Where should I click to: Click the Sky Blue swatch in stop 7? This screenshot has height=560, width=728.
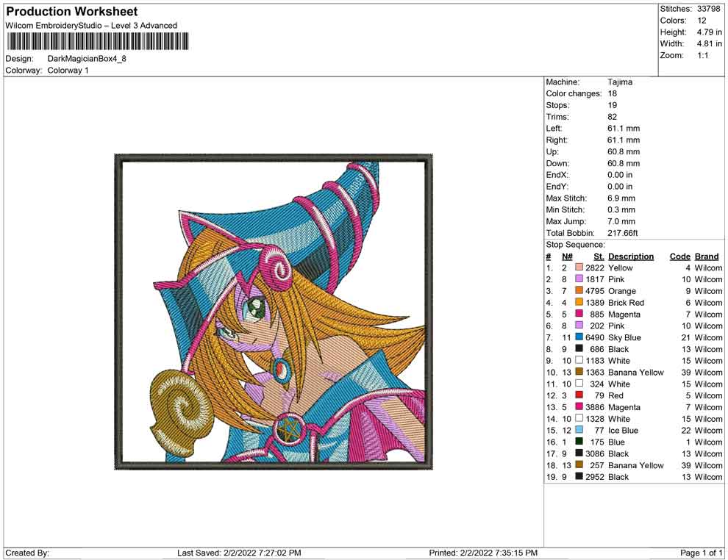click(579, 337)
